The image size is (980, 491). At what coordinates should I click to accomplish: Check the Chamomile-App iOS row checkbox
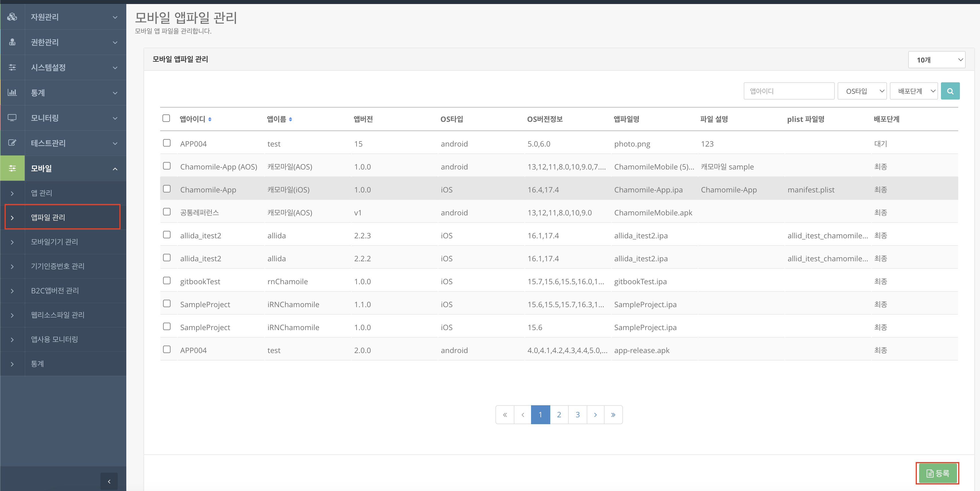pyautogui.click(x=166, y=189)
